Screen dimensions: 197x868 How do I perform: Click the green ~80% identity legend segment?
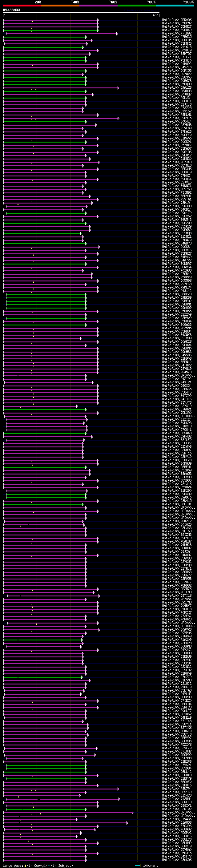(137, 6)
